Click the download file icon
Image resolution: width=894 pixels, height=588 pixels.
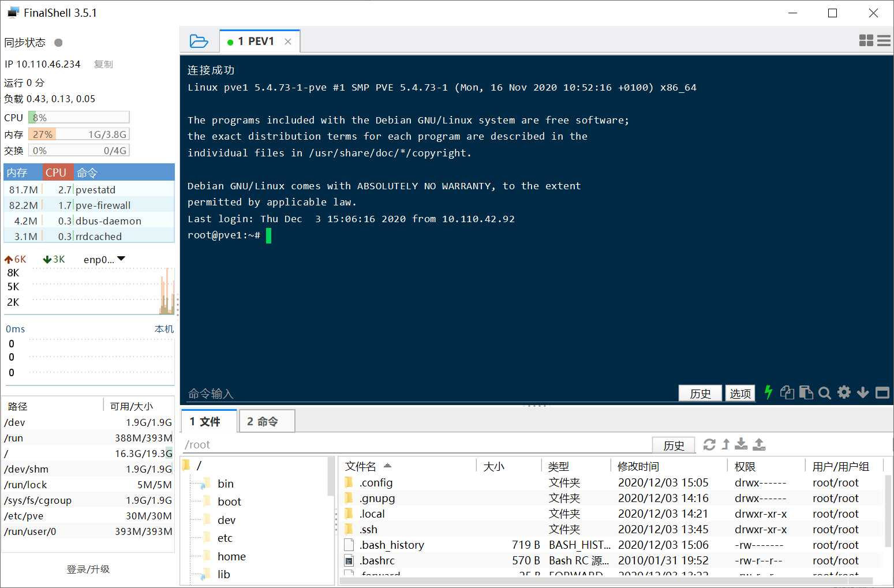[x=741, y=444]
